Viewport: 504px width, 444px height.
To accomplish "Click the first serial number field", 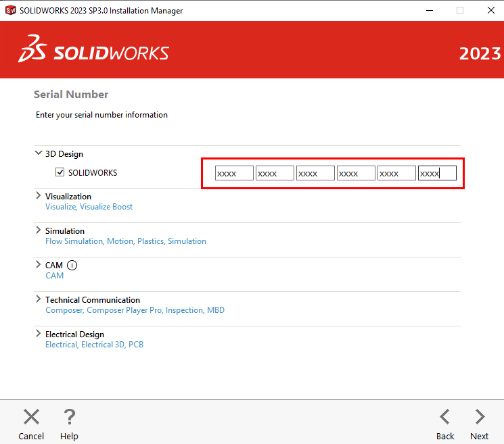I will pos(234,173).
